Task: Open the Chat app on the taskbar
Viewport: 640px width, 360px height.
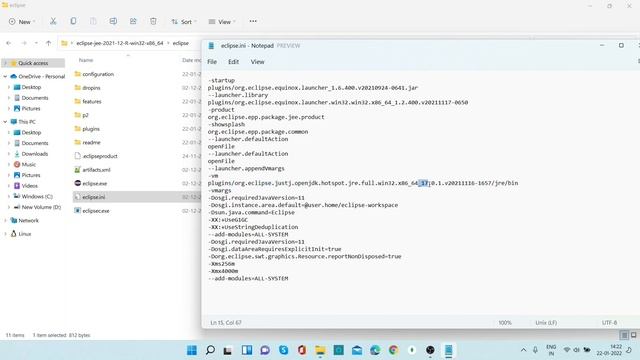Action: point(265,350)
